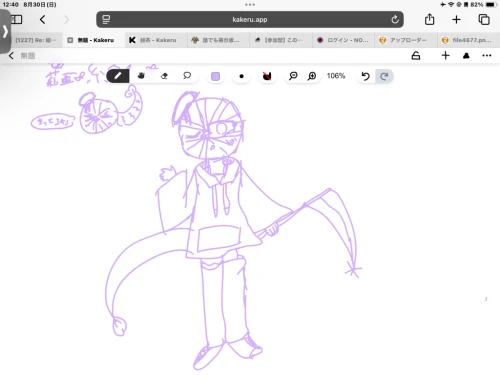Go back from the untitled canvas

(11, 56)
